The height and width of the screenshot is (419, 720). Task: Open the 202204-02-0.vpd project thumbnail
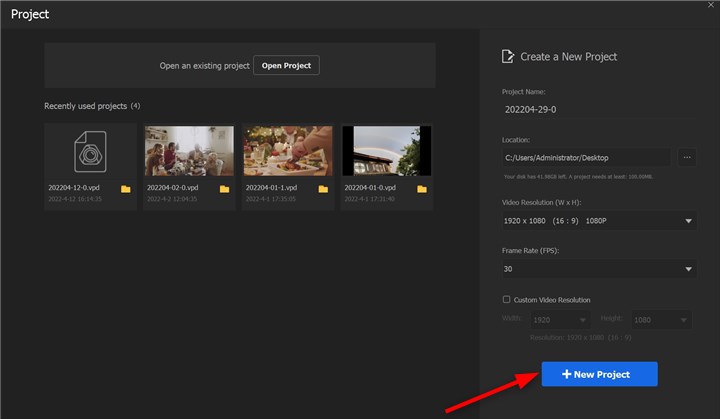point(189,151)
